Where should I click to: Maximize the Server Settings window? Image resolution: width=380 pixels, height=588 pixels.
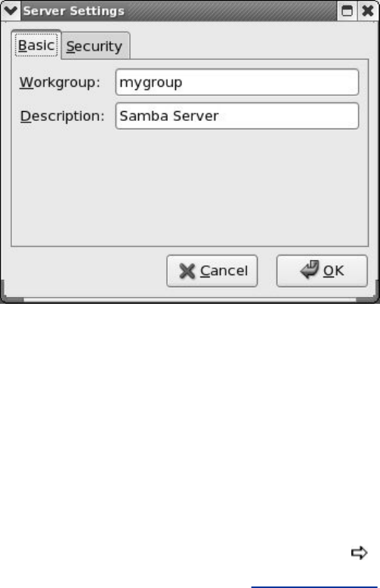(347, 11)
